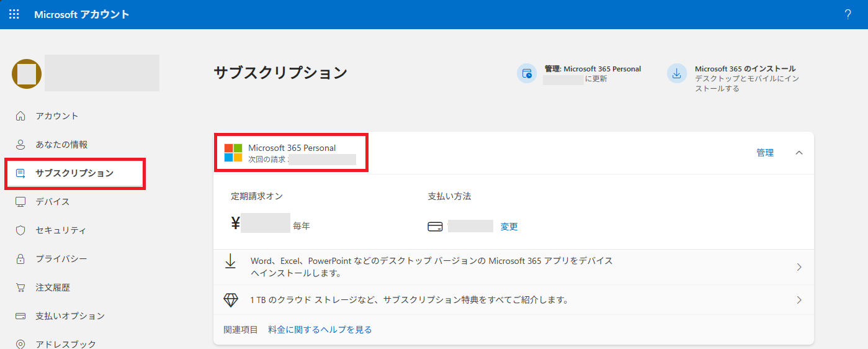868x349 pixels.
Task: Click the 関連項目 label
Action: click(241, 330)
